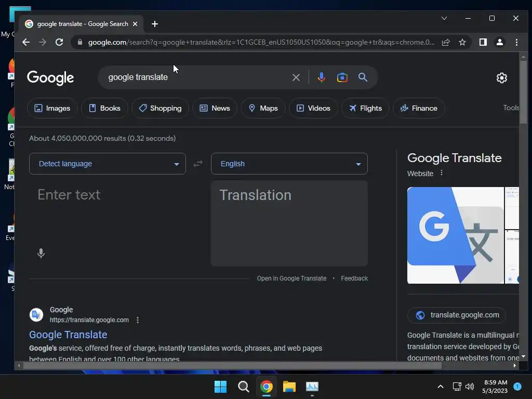The image size is (532, 399).
Task: Close the google translate tab
Action: click(135, 24)
